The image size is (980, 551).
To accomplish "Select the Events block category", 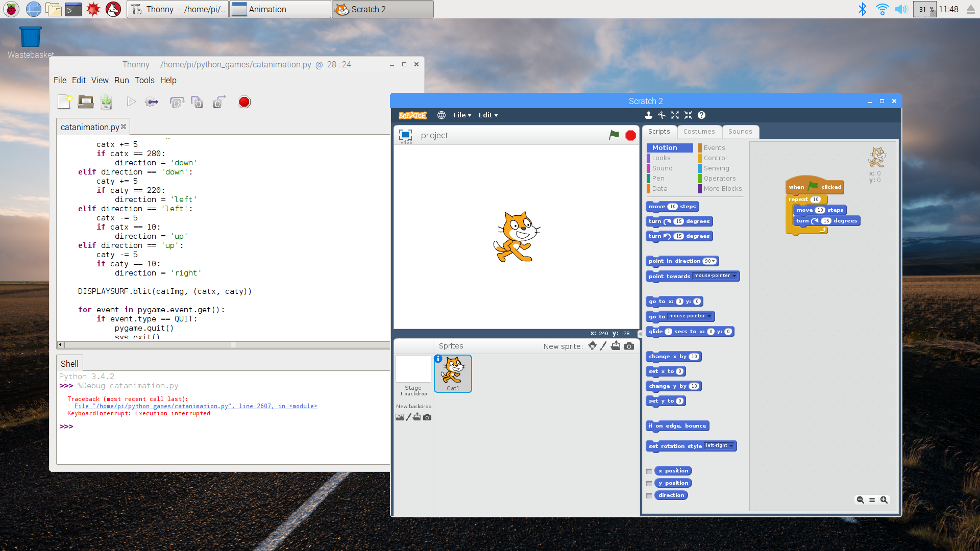I will coord(714,147).
